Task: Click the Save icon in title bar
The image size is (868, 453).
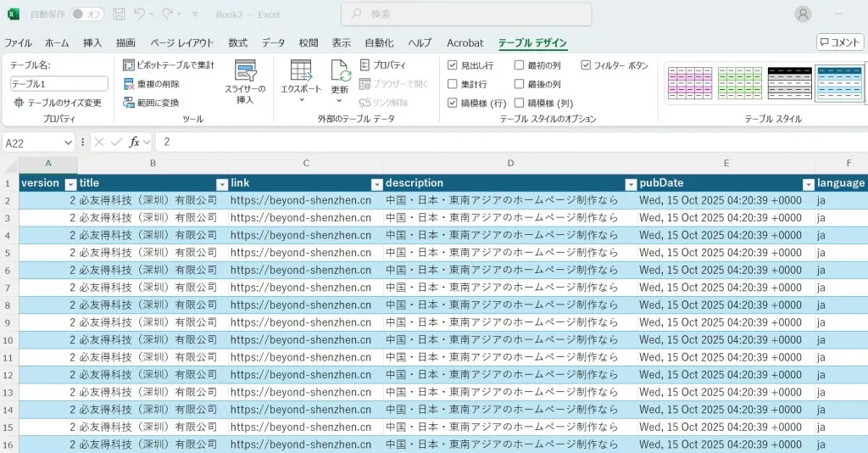Action: (119, 14)
